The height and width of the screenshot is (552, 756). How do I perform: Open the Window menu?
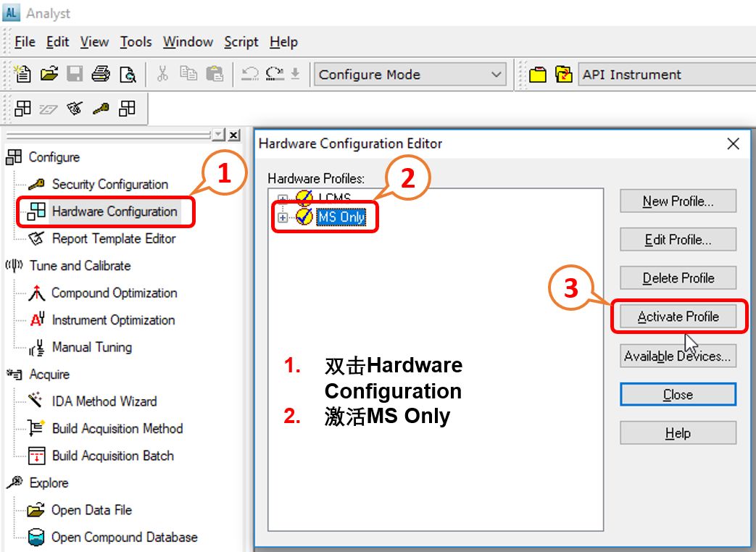pos(188,42)
